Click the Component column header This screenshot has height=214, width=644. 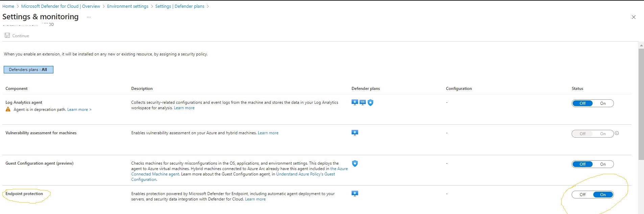(x=17, y=89)
